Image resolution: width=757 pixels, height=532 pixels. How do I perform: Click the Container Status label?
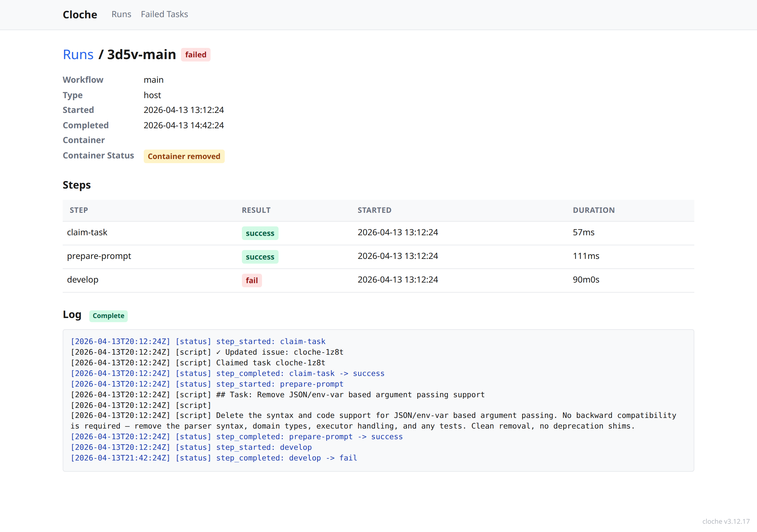tap(98, 155)
